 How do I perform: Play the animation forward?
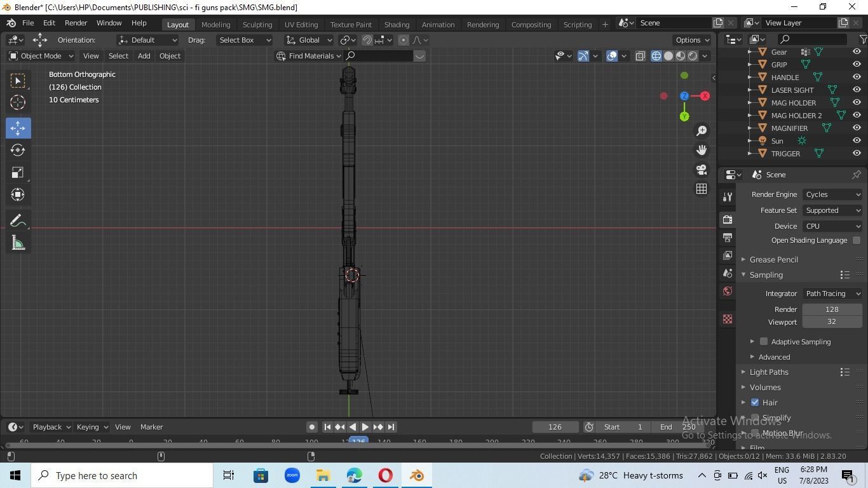pyautogui.click(x=365, y=427)
